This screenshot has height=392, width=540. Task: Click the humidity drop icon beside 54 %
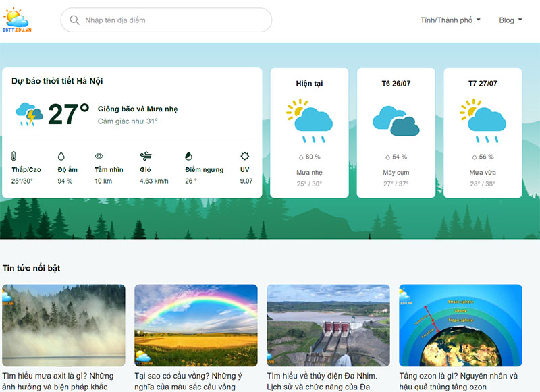[387, 157]
